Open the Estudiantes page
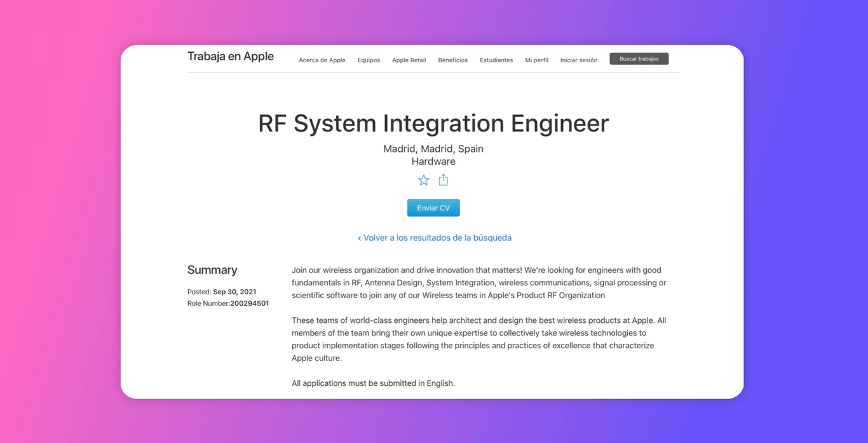The image size is (868, 443). pos(496,60)
